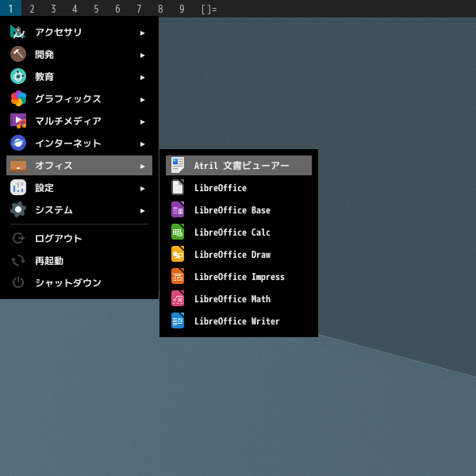Viewport: 476px width, 476px height.
Task: Expand the 開発 submenu arrow
Action: click(142, 56)
